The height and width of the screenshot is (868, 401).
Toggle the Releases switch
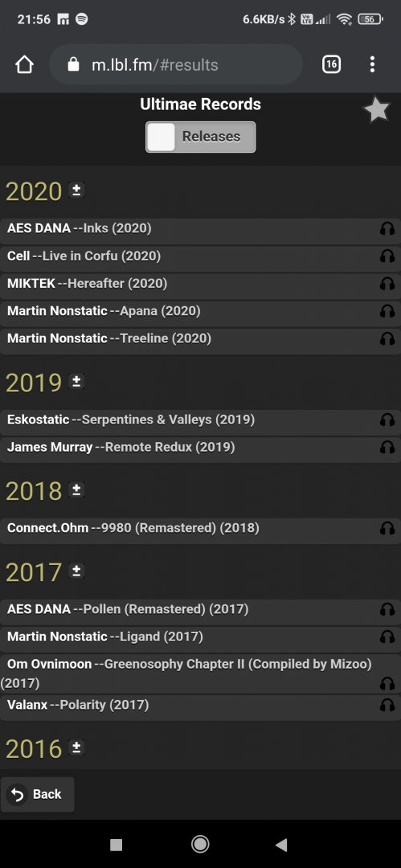(x=201, y=137)
